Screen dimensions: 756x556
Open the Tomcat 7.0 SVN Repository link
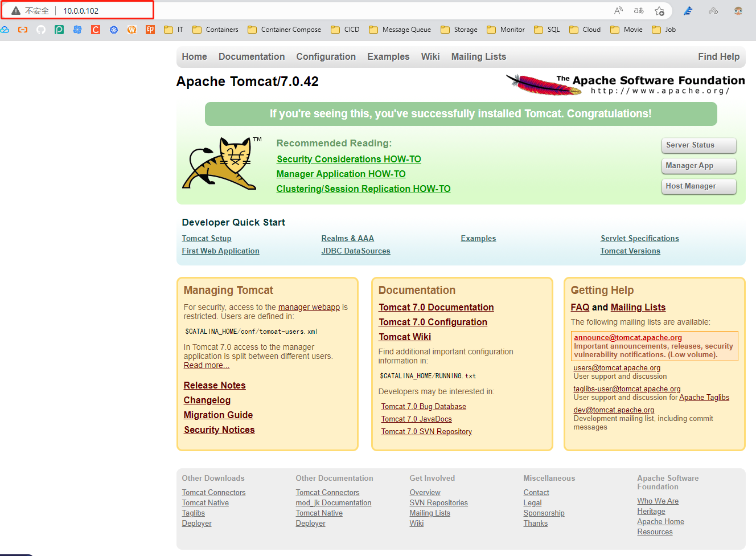pos(426,431)
